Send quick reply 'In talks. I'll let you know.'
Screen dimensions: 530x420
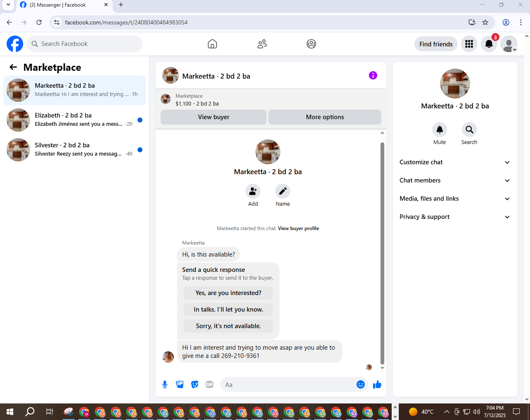(229, 310)
